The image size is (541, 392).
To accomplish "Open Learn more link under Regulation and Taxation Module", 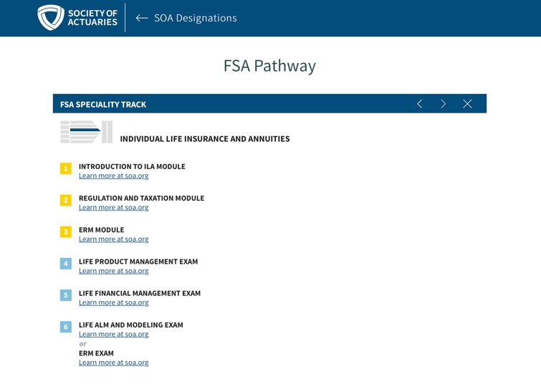I will (x=113, y=207).
